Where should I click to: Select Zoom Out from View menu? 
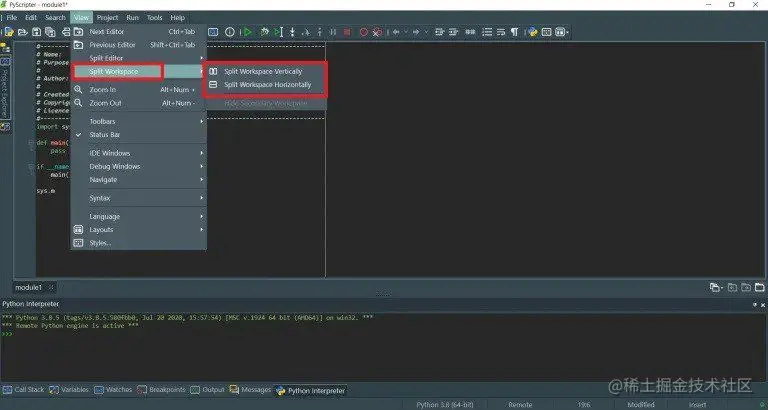(139, 103)
